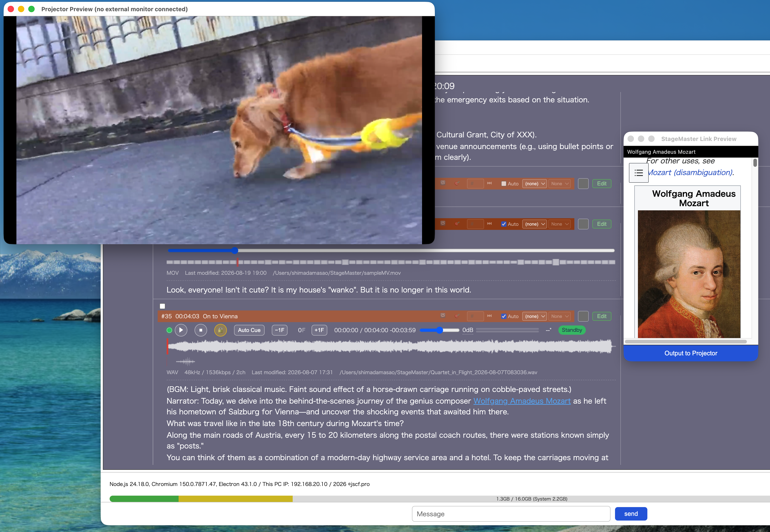Click dart target icon on the unchecked-Auto cue row

(457, 183)
